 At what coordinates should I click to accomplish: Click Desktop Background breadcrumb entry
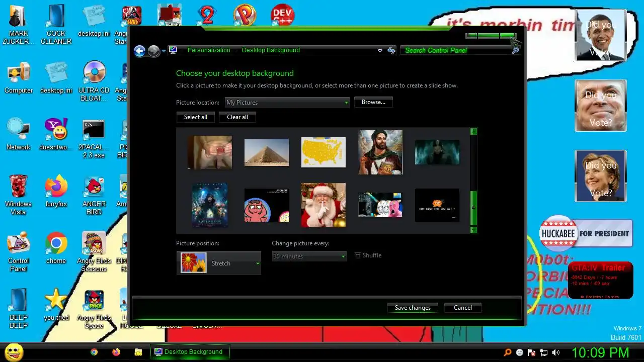[x=271, y=50]
